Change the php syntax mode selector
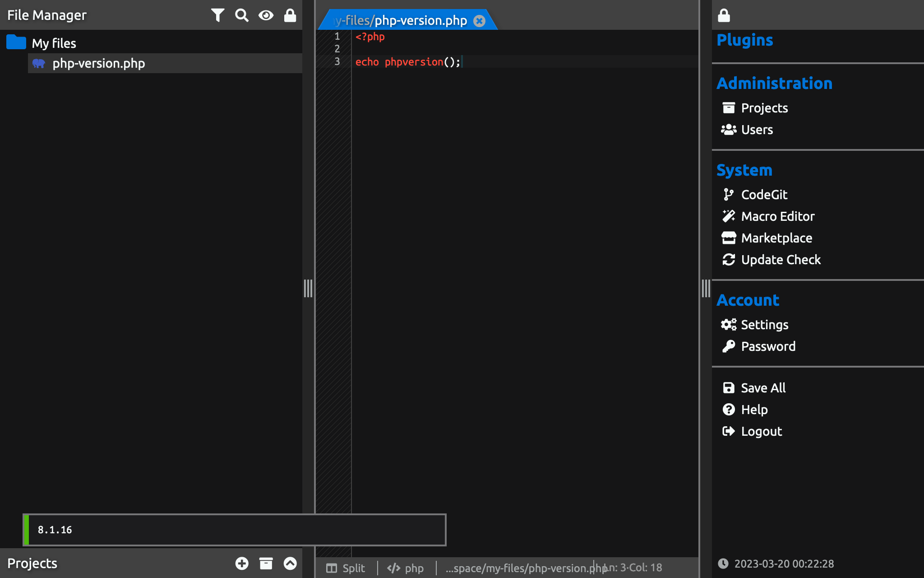The image size is (924, 578). (x=406, y=568)
